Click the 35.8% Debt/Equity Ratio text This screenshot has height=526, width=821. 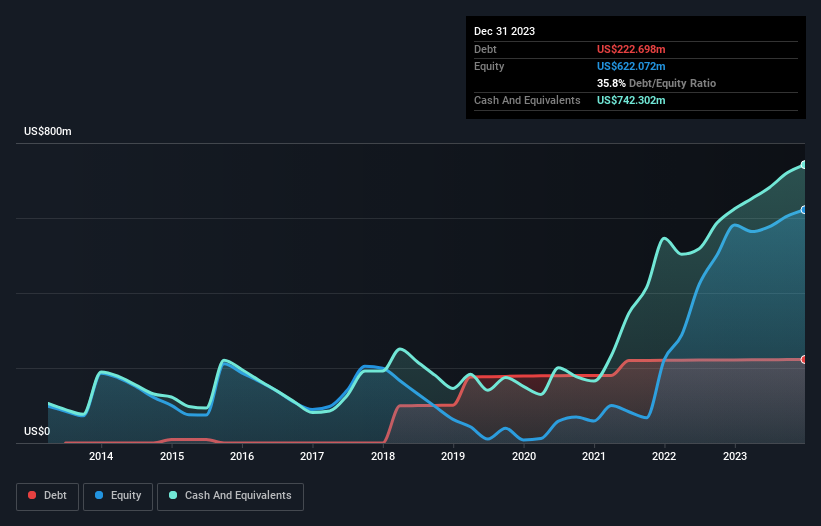pyautogui.click(x=656, y=83)
